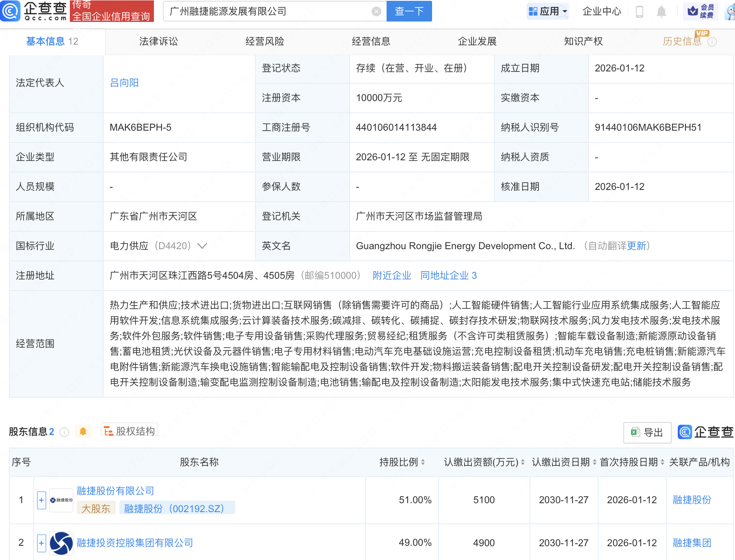Click the 会员续费 membership badge
The height and width of the screenshot is (560, 735).
(700, 12)
